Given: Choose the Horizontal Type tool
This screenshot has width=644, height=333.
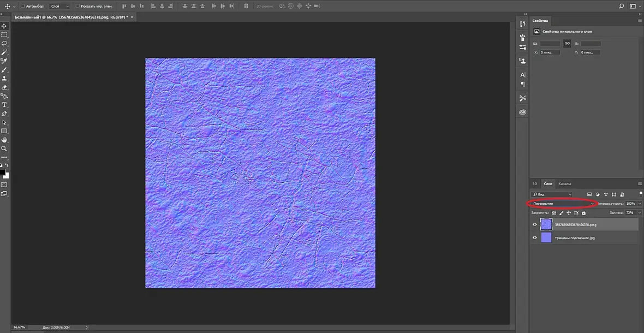Looking at the screenshot, I should 4,105.
